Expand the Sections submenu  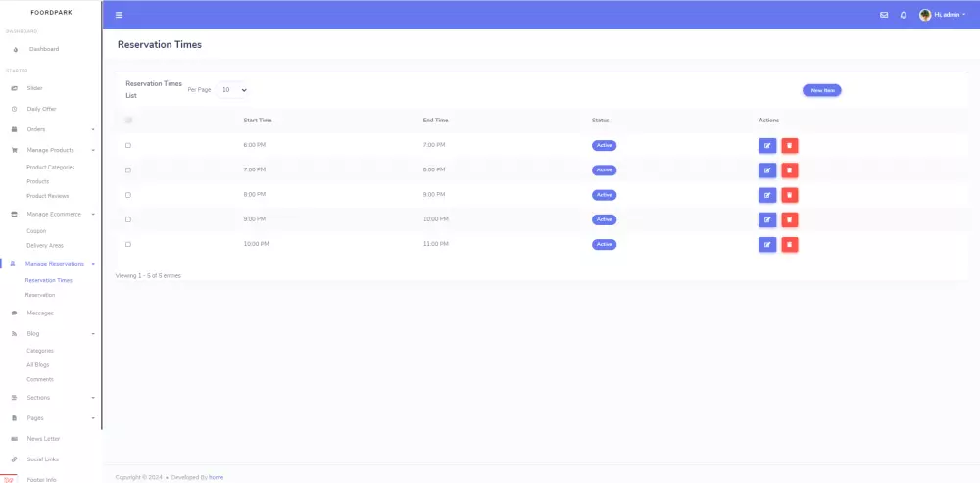point(93,398)
